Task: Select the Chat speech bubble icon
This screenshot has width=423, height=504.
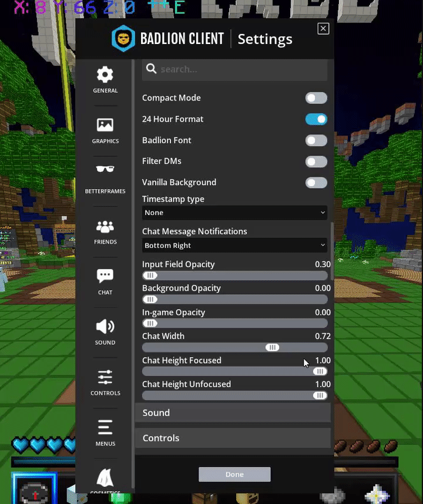Action: point(105,275)
